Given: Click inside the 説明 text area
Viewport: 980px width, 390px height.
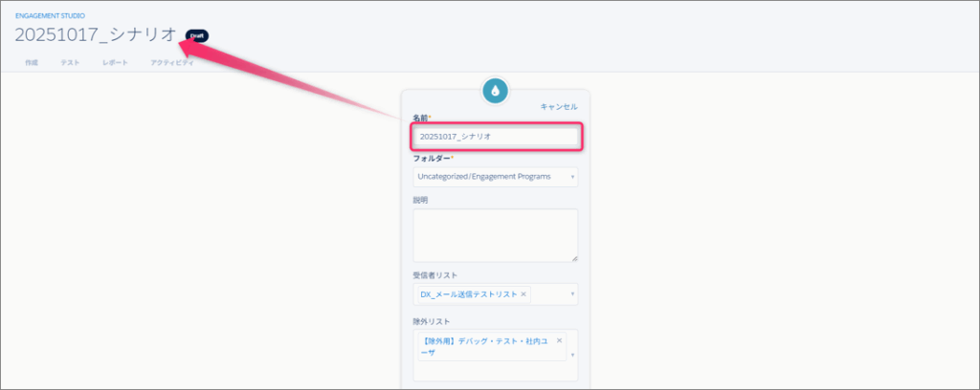Looking at the screenshot, I should (x=495, y=234).
